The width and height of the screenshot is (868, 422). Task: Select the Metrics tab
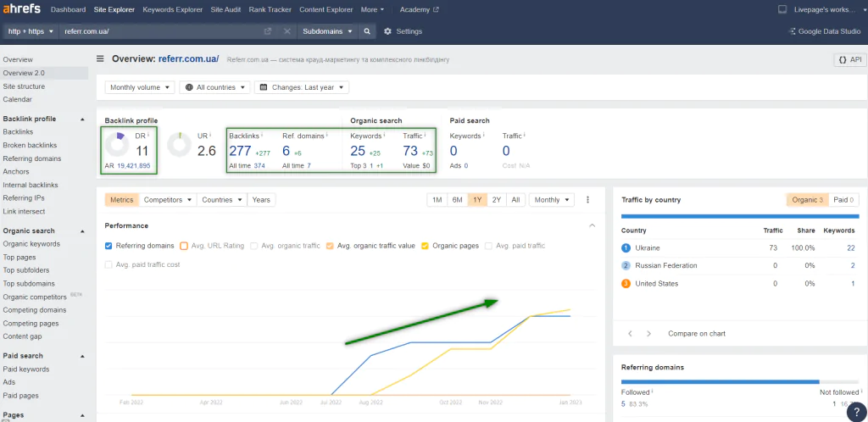click(x=122, y=200)
